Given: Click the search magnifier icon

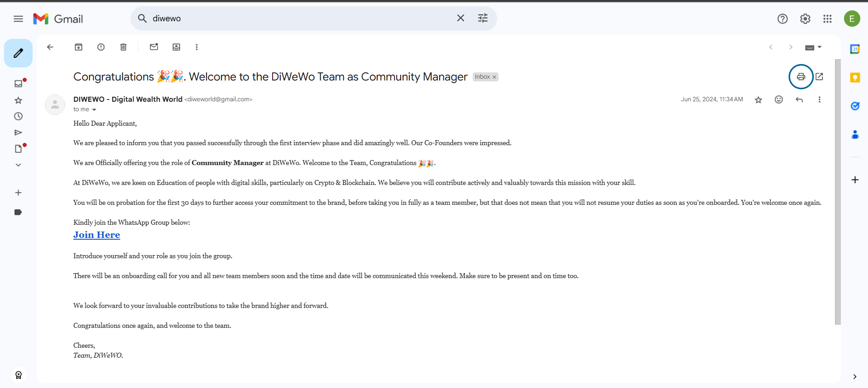Looking at the screenshot, I should tap(142, 18).
